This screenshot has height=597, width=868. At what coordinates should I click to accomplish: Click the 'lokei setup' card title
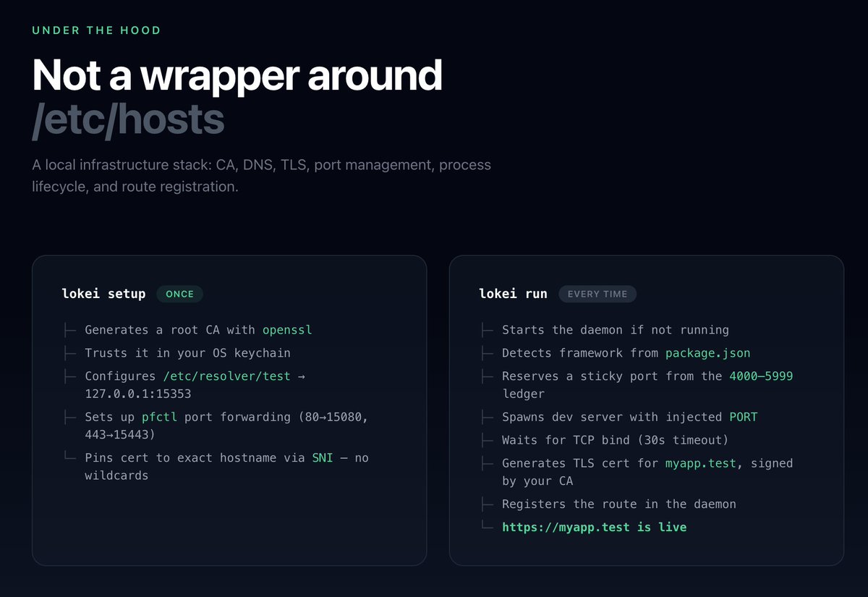(103, 294)
